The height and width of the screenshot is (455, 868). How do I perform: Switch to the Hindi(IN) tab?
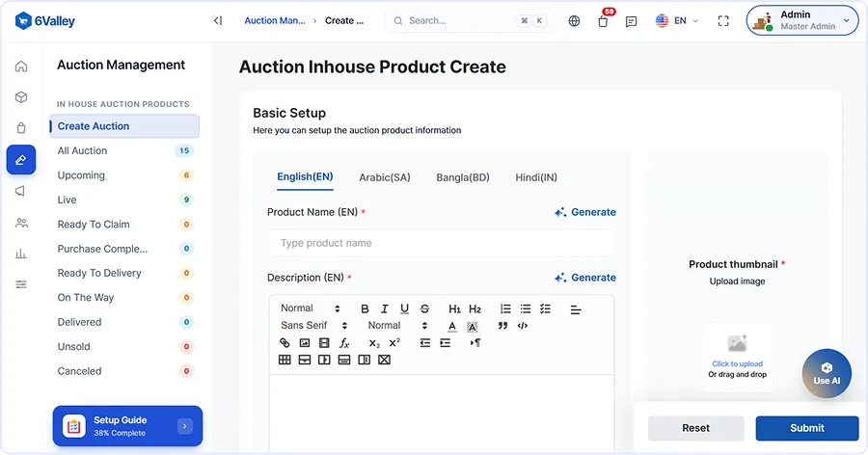pyautogui.click(x=536, y=177)
